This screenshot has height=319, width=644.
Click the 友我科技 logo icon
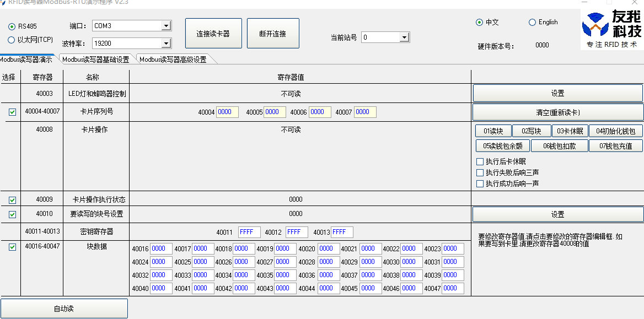tap(595, 24)
